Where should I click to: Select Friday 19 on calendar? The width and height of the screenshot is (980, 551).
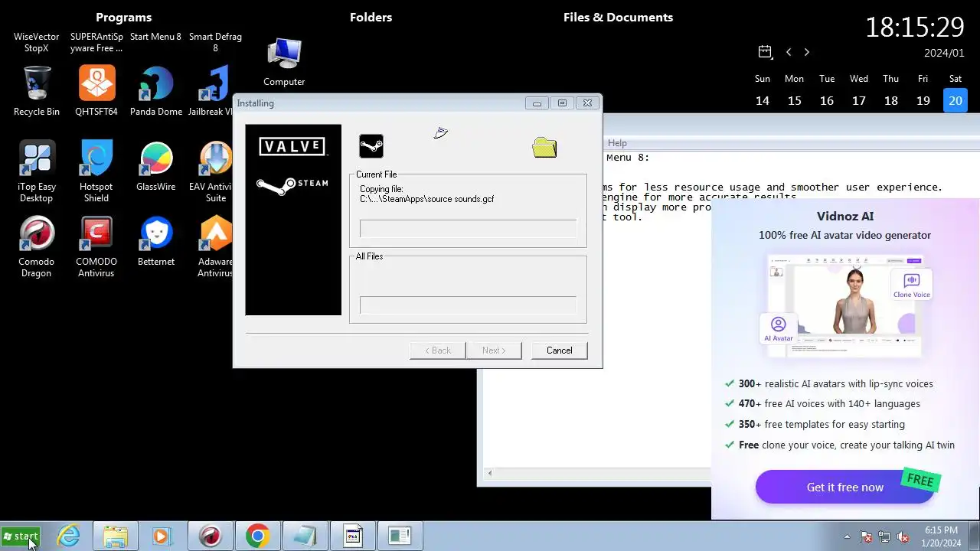point(923,100)
